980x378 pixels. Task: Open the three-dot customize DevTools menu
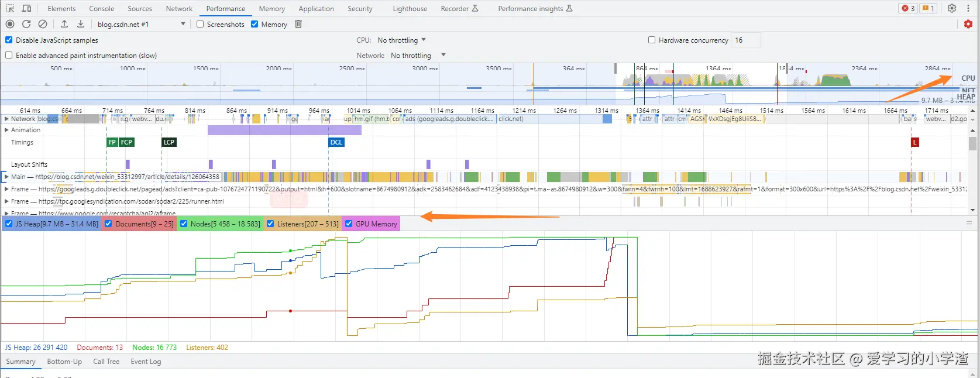click(x=968, y=8)
